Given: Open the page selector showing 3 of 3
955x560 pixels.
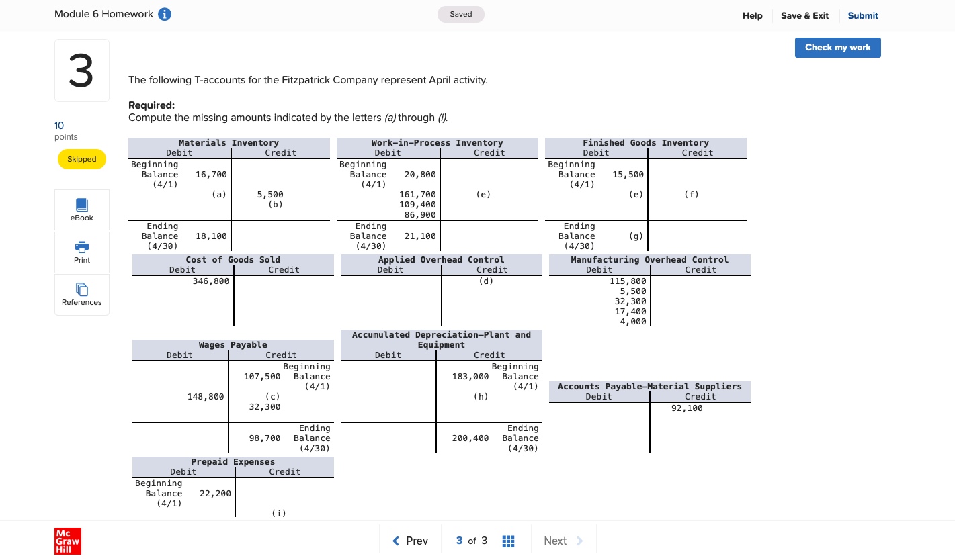Looking at the screenshot, I should pos(470,541).
